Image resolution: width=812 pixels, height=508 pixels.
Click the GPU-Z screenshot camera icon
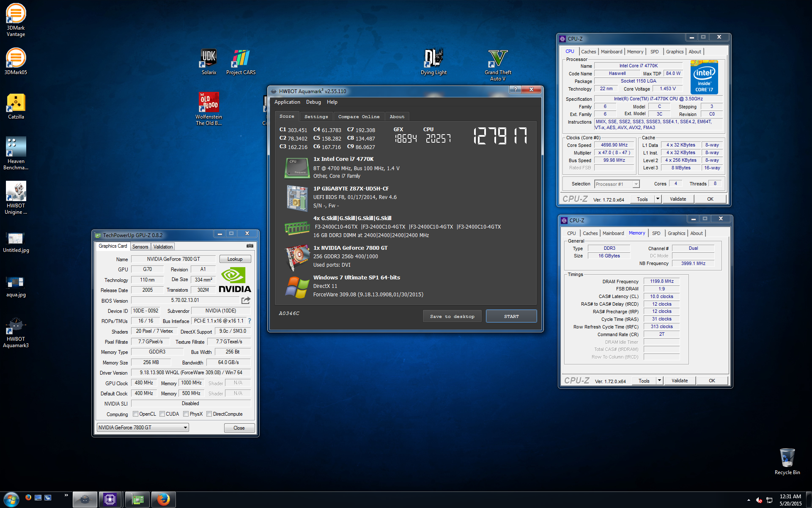(250, 246)
